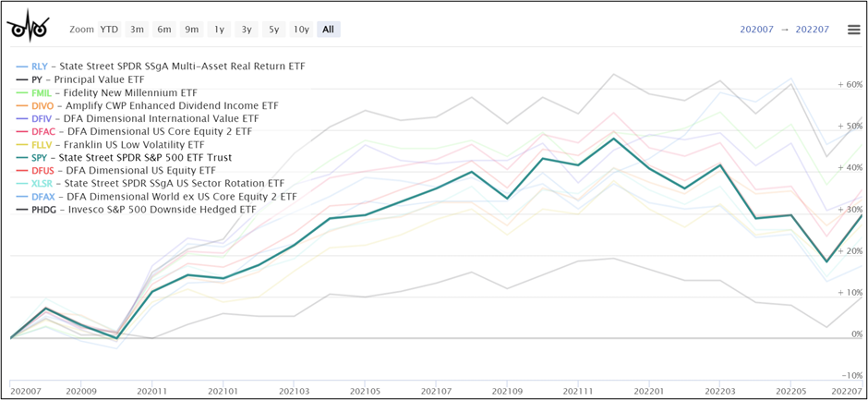Image resolution: width=868 pixels, height=400 pixels.
Task: Click the XLSR legend color line
Action: [20, 184]
